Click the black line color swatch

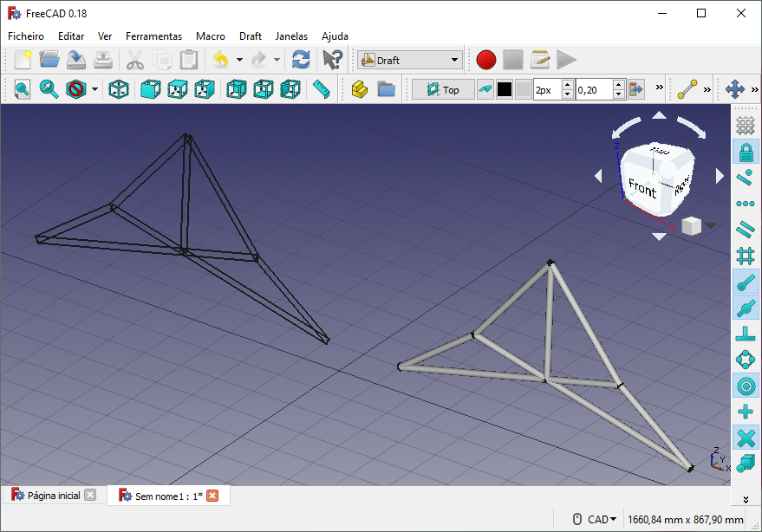(x=504, y=89)
